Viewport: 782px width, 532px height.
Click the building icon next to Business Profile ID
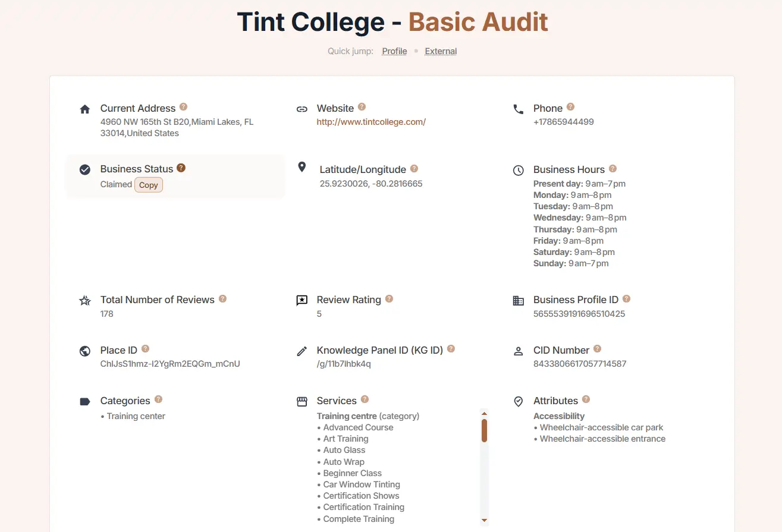point(518,300)
